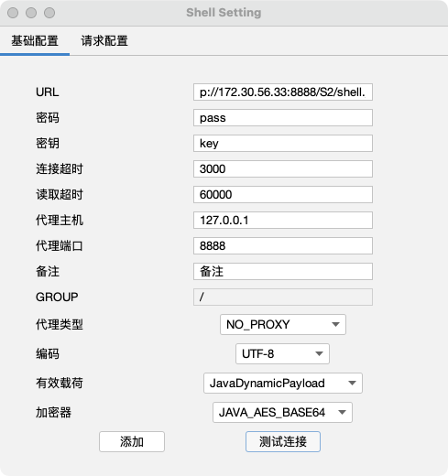This screenshot has height=476, width=448.
Task: Expand the 加密器 JAVA_AES_BASE64 dropdown
Action: pyautogui.click(x=282, y=412)
